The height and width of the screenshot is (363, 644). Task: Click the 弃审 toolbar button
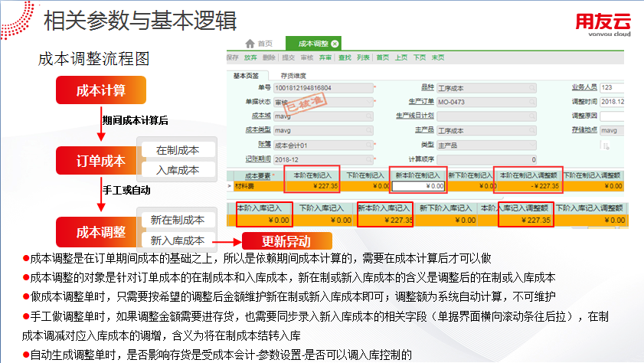[325, 57]
